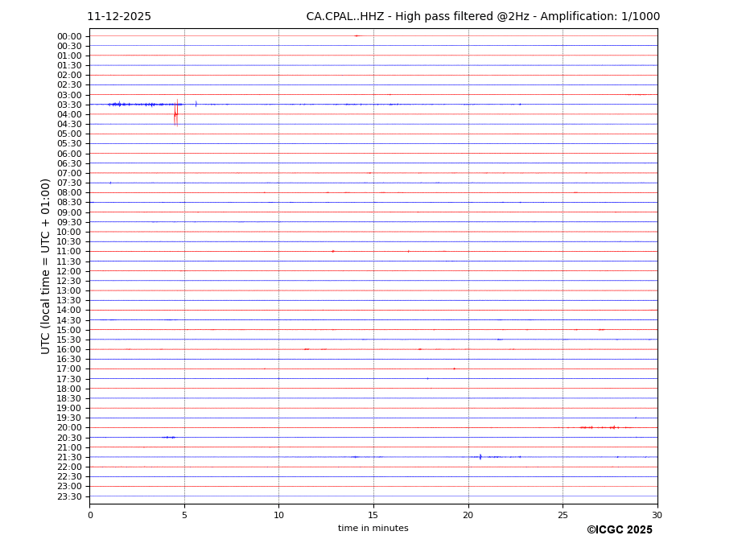This screenshot has width=746, height=560.
Task: Click the date 11-12-2025 in header
Action: tap(119, 17)
